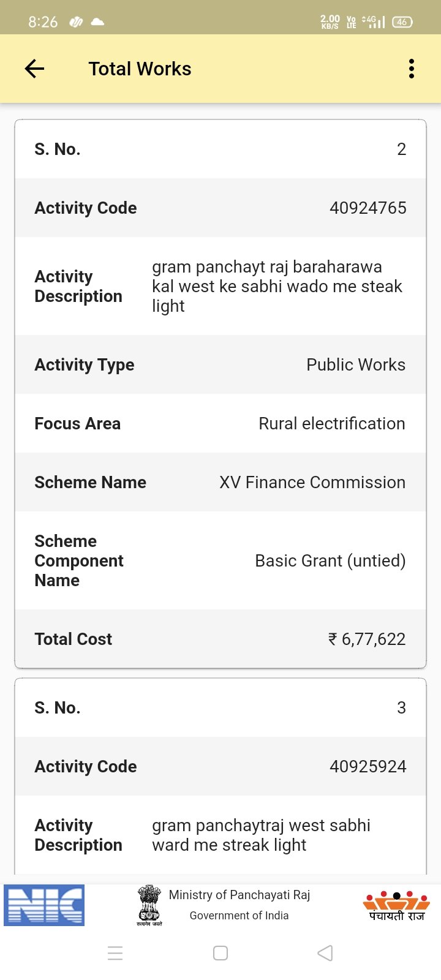
Task: Tap the steak light activity description
Action: [x=277, y=286]
